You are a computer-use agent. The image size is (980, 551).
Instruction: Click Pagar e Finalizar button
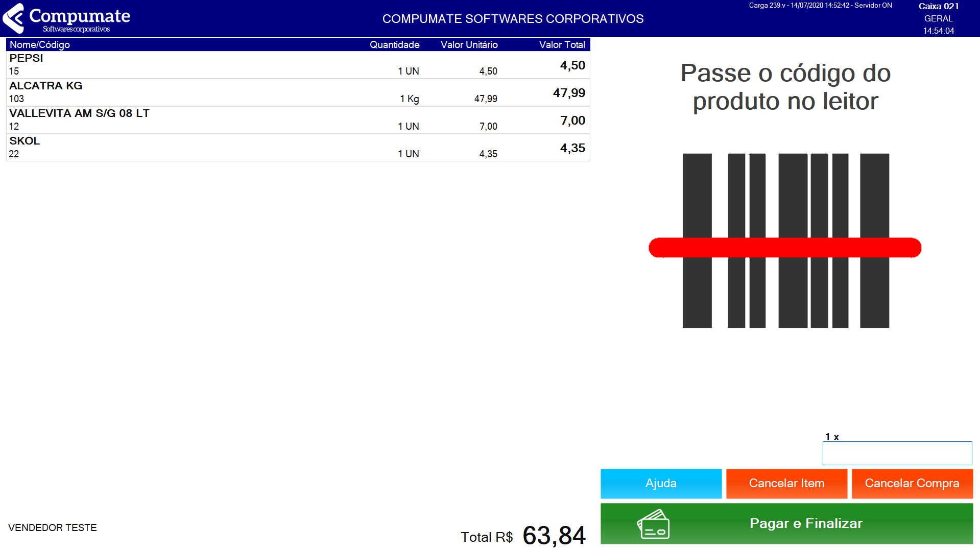[786, 524]
